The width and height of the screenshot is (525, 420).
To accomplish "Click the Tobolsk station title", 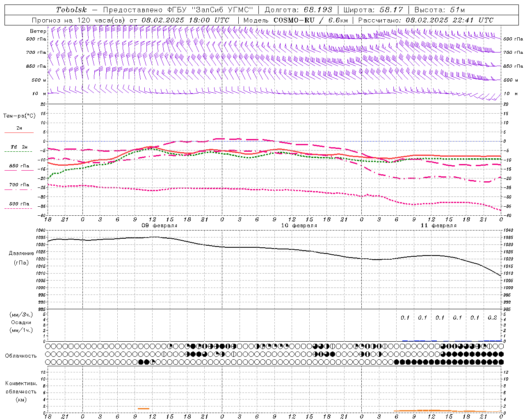I will point(71,10).
